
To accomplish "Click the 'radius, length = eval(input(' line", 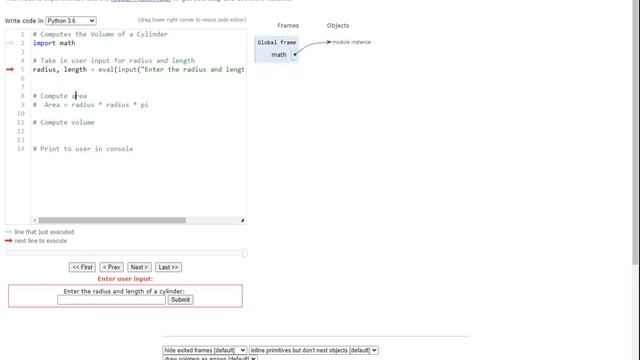I will (138, 69).
